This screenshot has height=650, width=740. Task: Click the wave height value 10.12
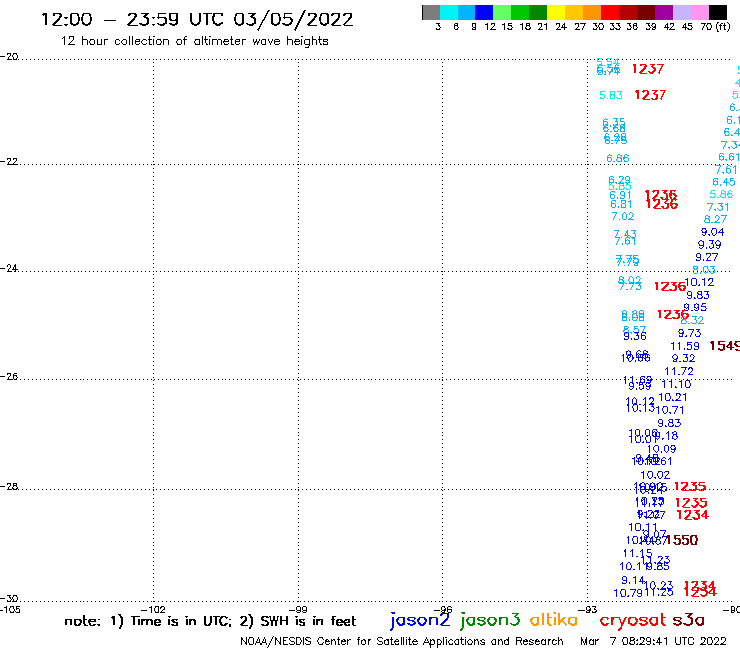pos(699,282)
